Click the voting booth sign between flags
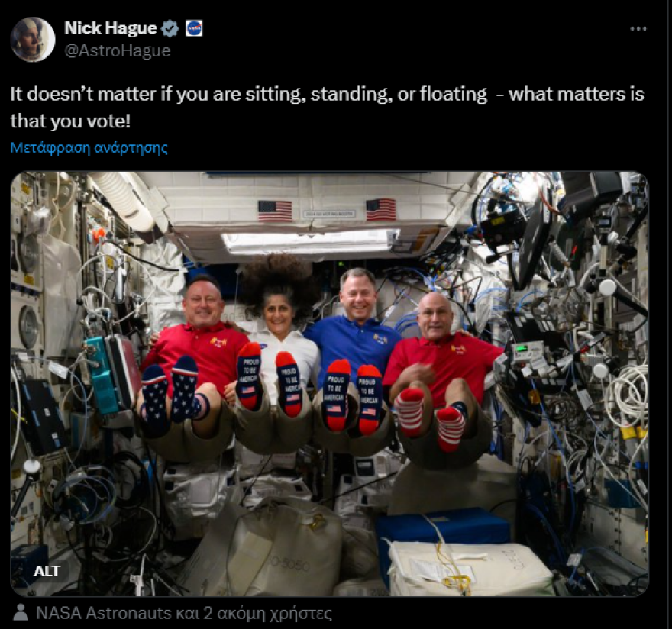Image resolution: width=672 pixels, height=629 pixels. (x=328, y=214)
